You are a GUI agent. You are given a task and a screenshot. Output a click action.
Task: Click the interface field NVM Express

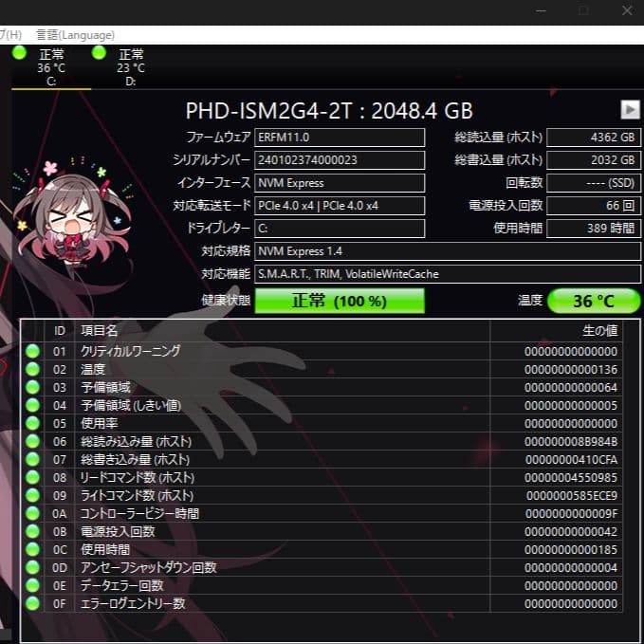[340, 183]
